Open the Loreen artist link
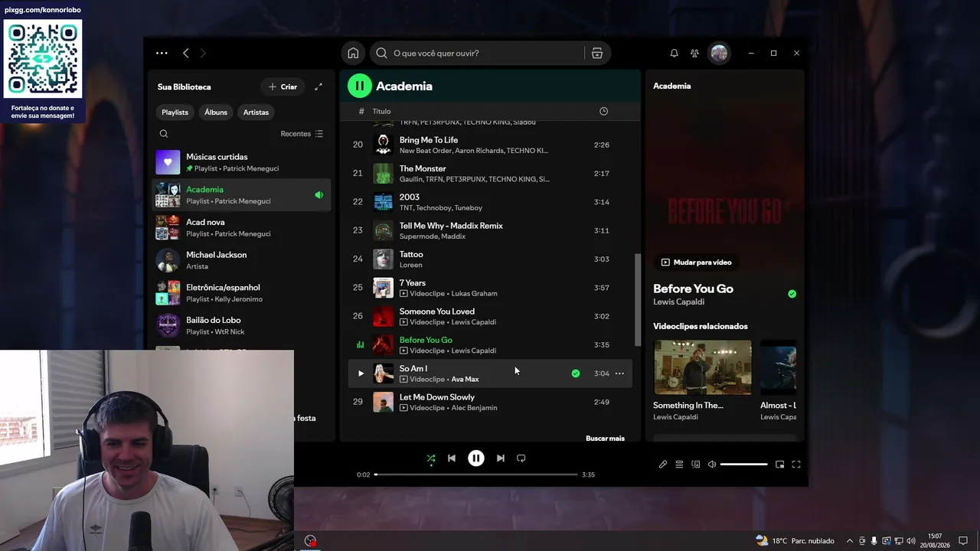 click(x=410, y=265)
